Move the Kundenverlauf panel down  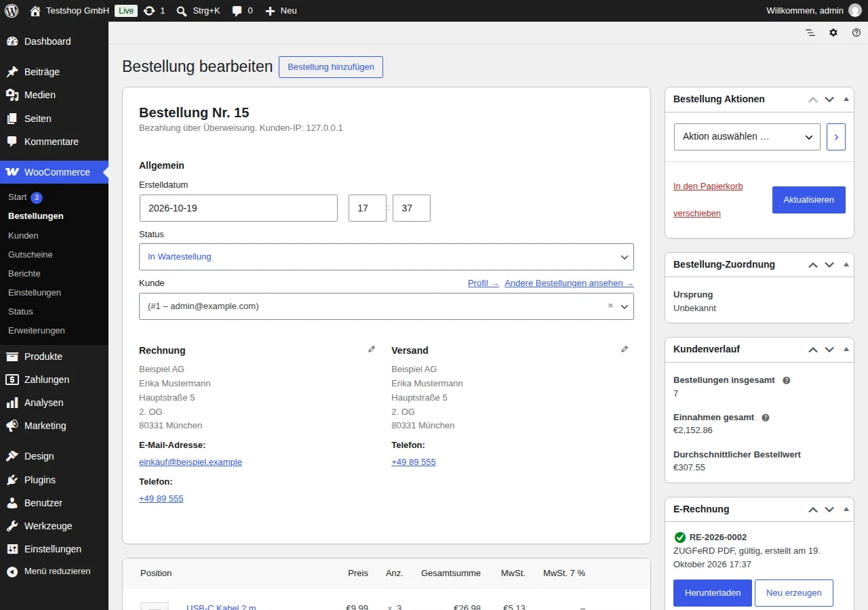[x=829, y=350]
